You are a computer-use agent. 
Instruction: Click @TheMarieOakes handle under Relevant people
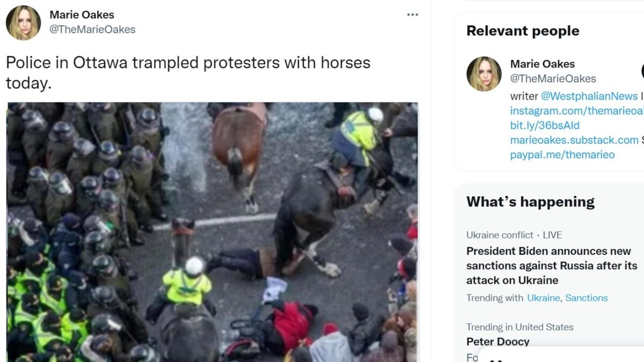[553, 79]
